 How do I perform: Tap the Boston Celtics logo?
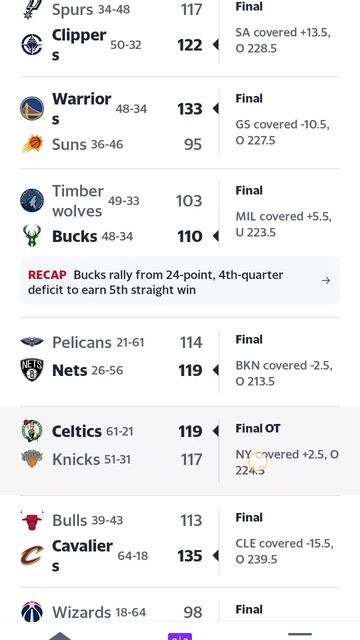pos(32,431)
